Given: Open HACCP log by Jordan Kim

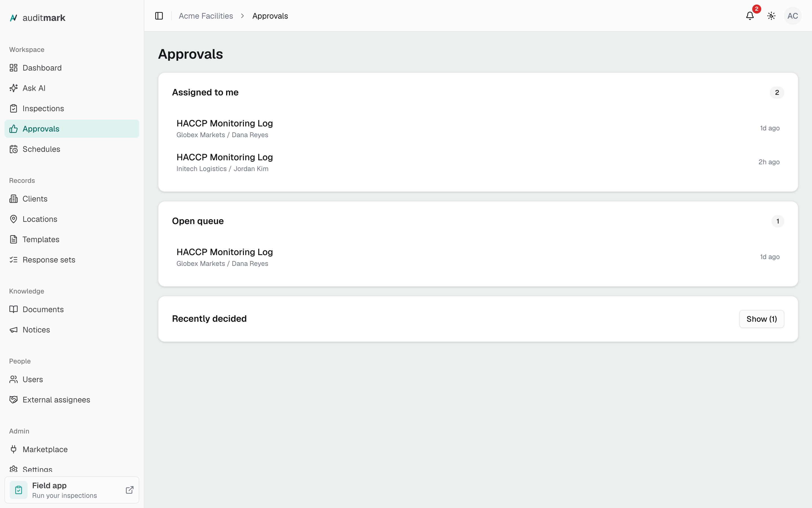Looking at the screenshot, I should click(x=478, y=162).
